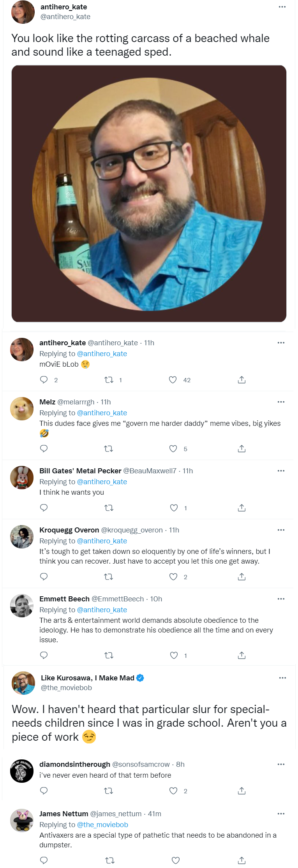Open the @antihero_kate mention link in Melz's reply
This screenshot has height=868, width=298.
[102, 413]
